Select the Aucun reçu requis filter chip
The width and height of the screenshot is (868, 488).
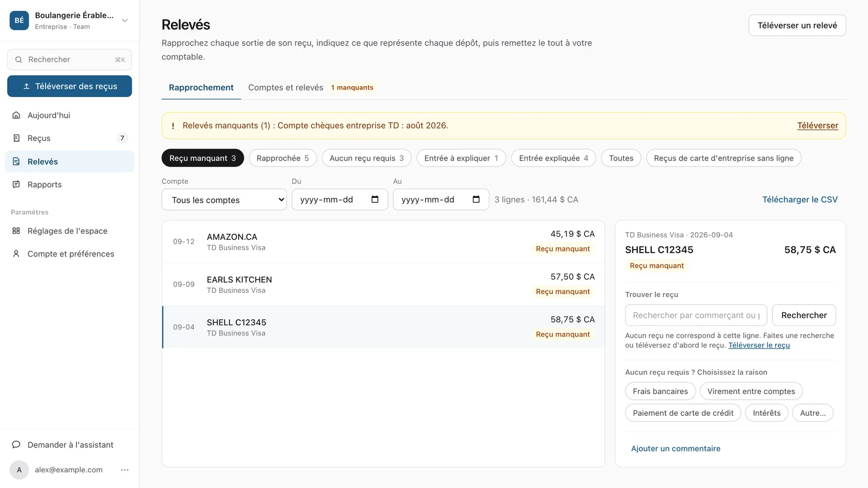367,158
